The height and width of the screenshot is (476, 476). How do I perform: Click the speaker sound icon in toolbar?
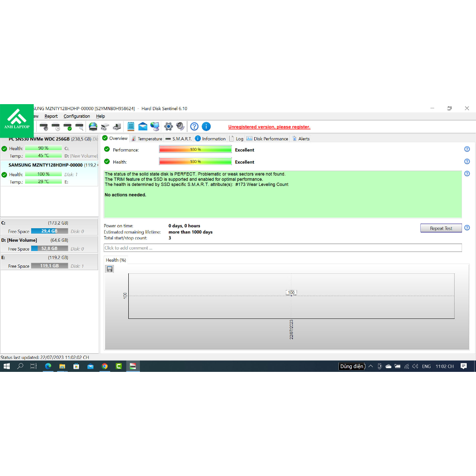pos(180,126)
